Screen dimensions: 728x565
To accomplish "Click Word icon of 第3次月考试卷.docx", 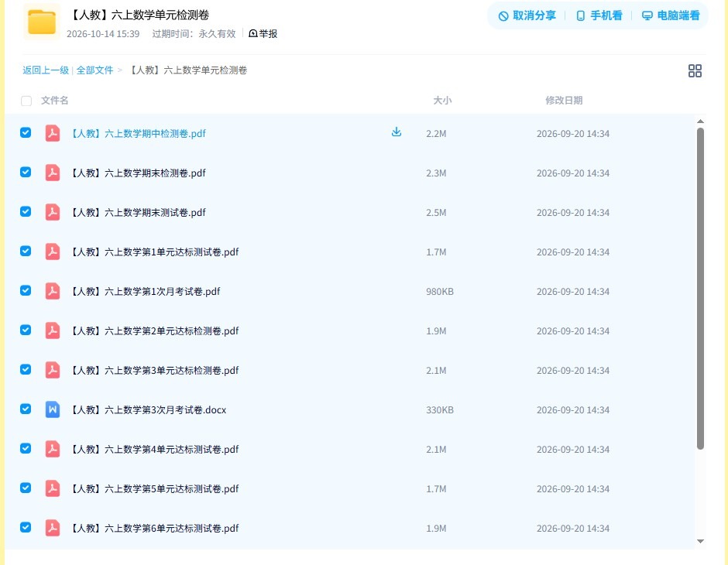I will coord(53,409).
